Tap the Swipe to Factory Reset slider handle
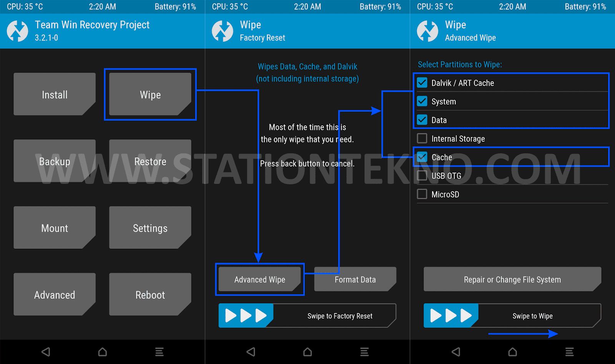 246,316
